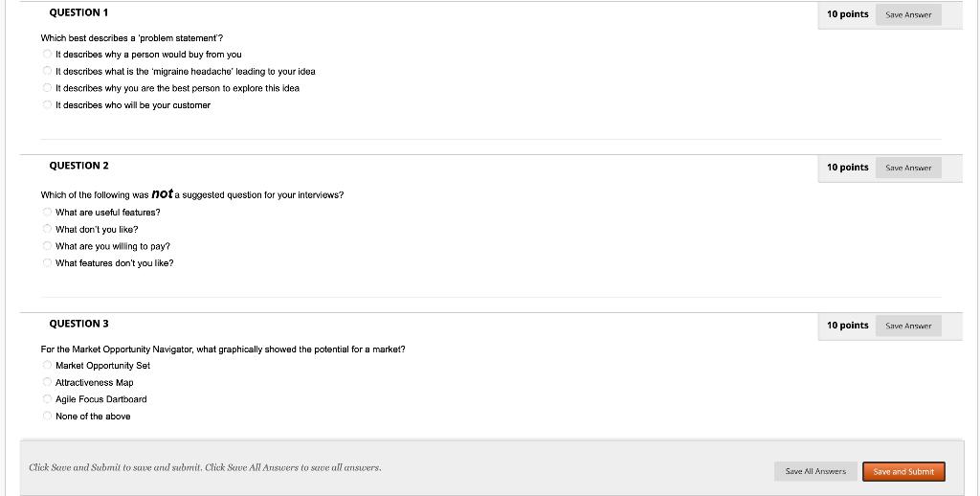Select 'It describes why a person would buy from you'
This screenshot has height=496, width=980.
pos(46,55)
